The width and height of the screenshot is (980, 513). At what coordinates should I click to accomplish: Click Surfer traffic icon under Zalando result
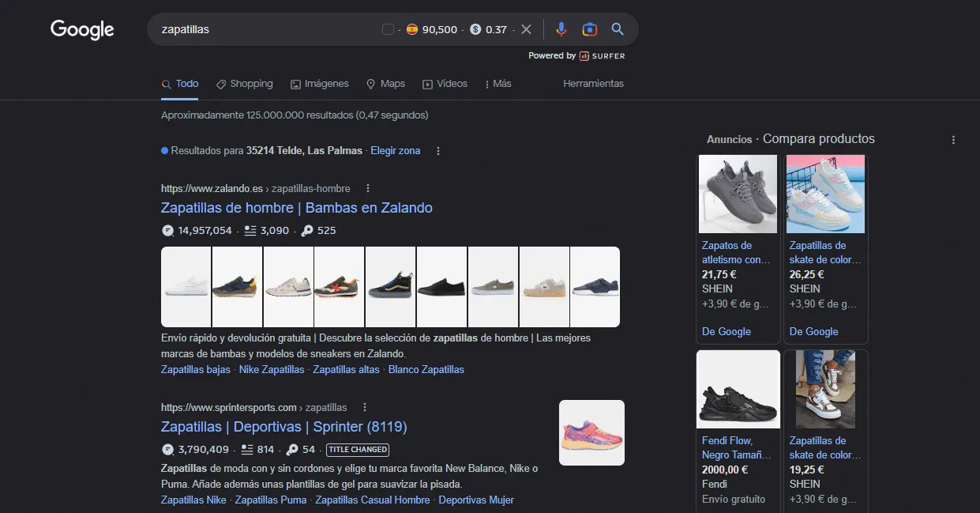167,231
